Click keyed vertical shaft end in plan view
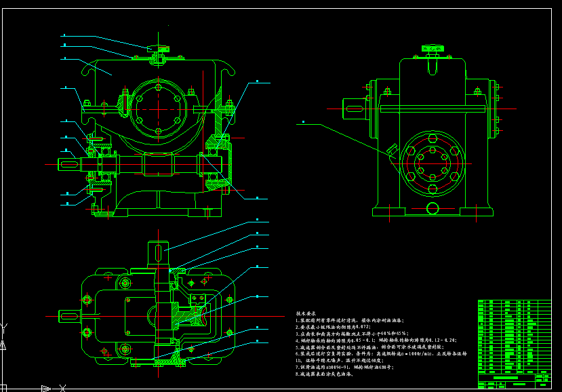The height and width of the screenshot is (392, 562). [x=159, y=254]
